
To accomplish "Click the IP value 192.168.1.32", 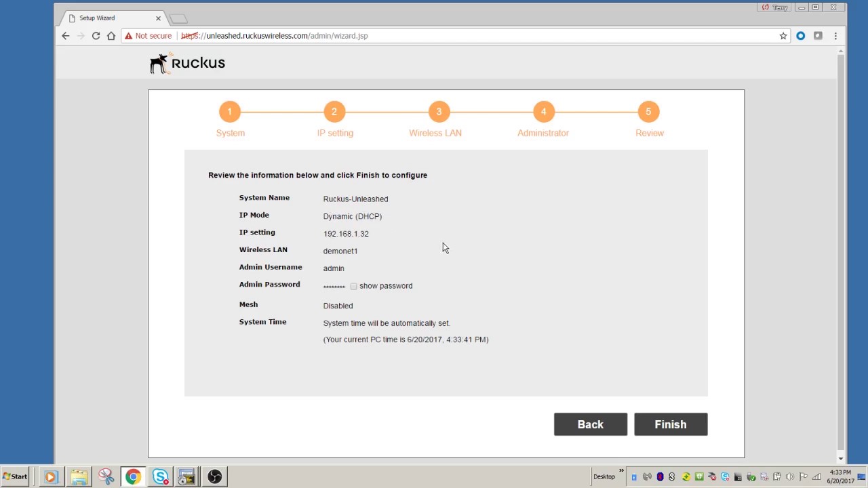I will tap(346, 234).
